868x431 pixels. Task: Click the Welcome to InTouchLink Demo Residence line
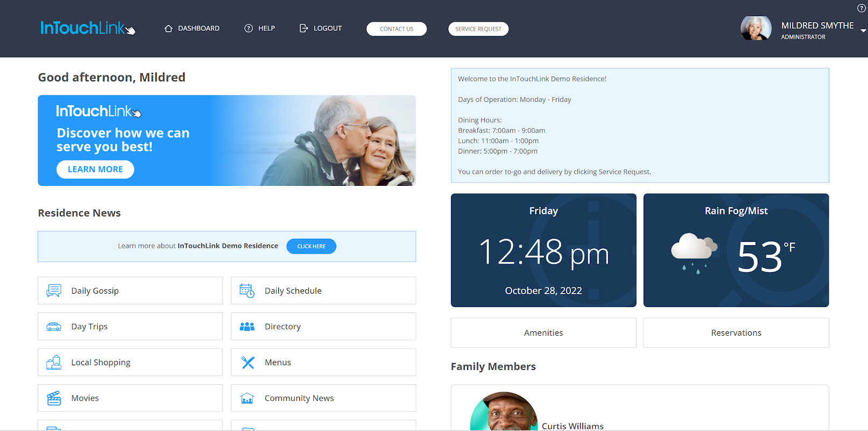(532, 79)
